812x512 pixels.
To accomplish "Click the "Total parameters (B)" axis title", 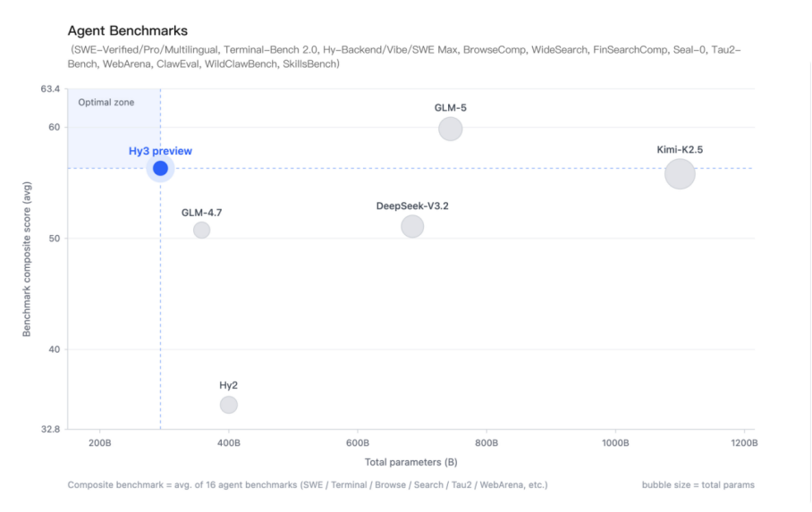I will click(x=411, y=462).
